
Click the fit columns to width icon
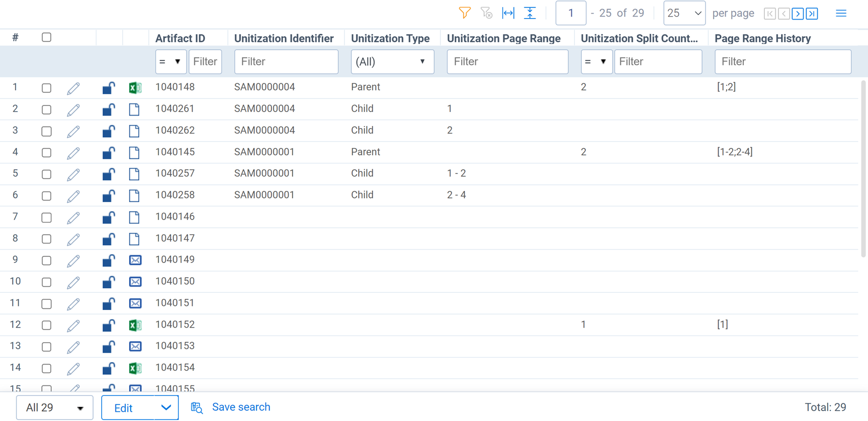point(508,13)
